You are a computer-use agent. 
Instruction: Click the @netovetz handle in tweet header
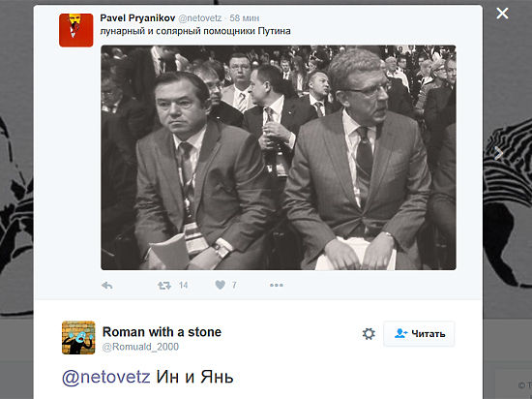(x=200, y=18)
